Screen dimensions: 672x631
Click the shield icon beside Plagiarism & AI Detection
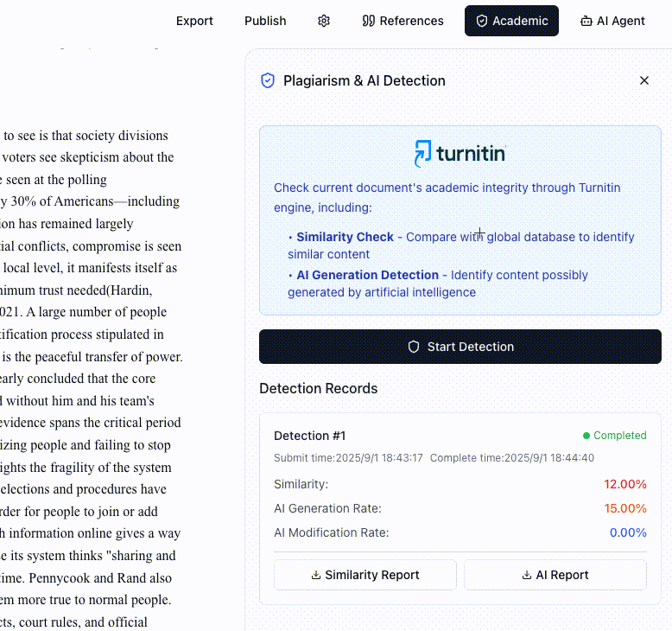pyautogui.click(x=268, y=80)
